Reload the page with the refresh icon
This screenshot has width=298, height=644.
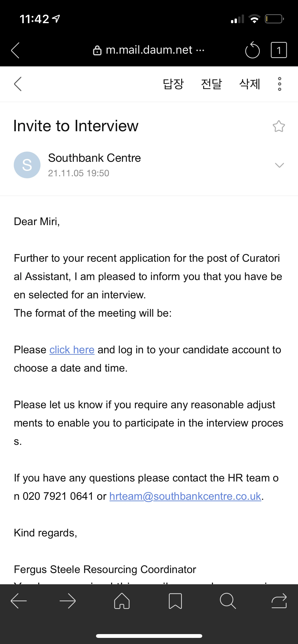coord(252,50)
